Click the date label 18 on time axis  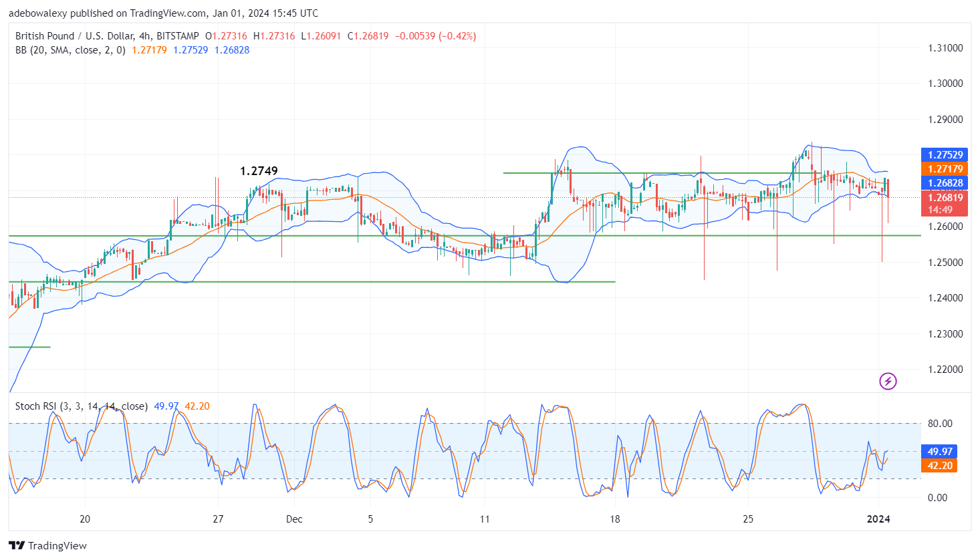[615, 519]
